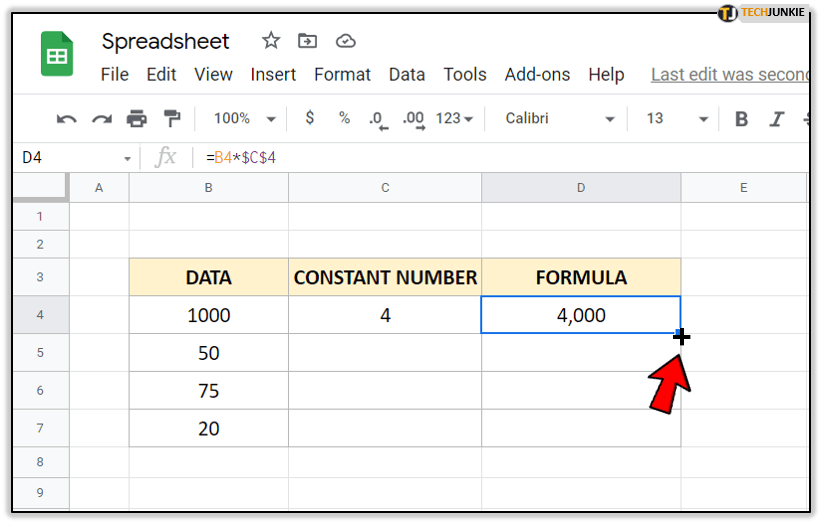Click the move to folder icon
Image resolution: width=822 pixels, height=524 pixels.
[308, 41]
